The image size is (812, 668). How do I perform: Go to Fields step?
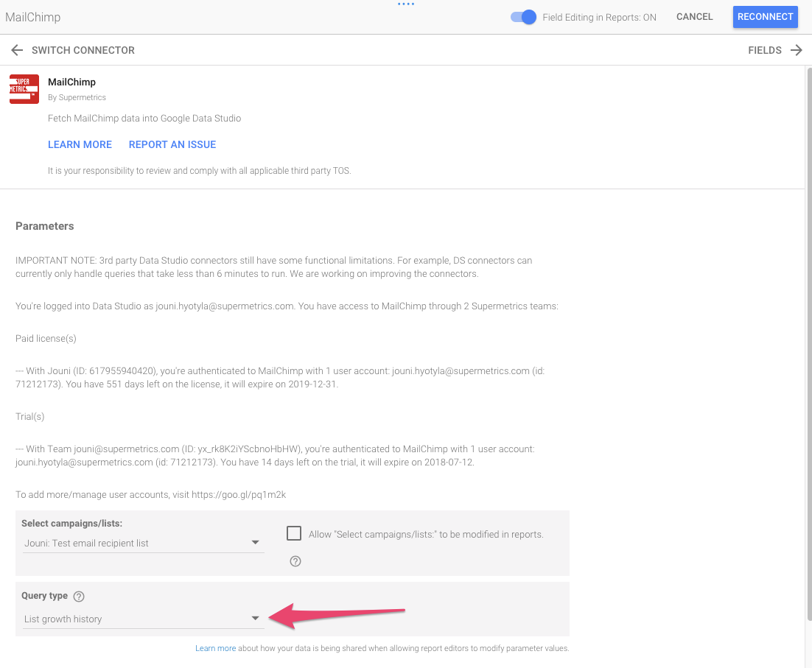[764, 50]
